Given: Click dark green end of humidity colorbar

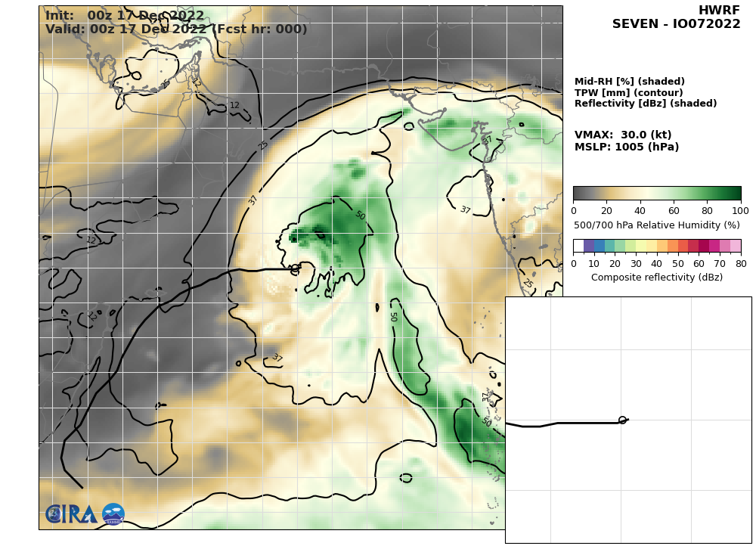Looking at the screenshot, I should (735, 193).
